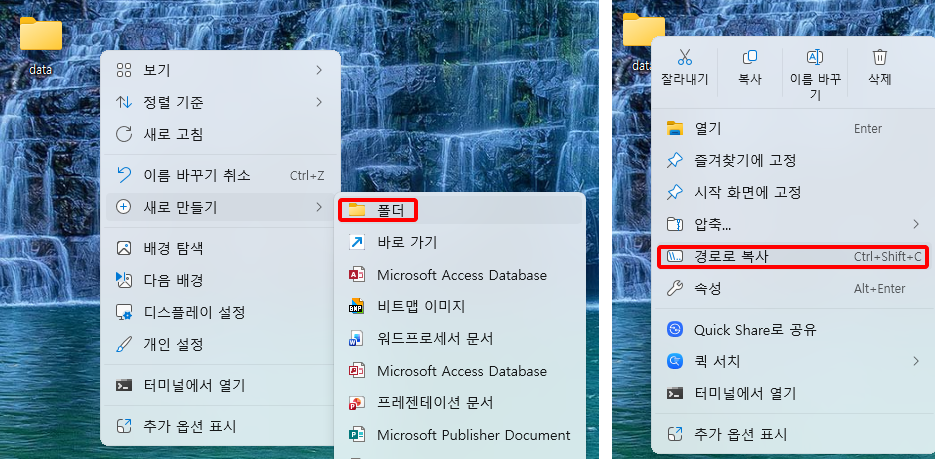Viewport: 935px width, 459px height.
Task: Open 터미널에서 열기 in the desktop menu with 보기
Action: coord(221,386)
